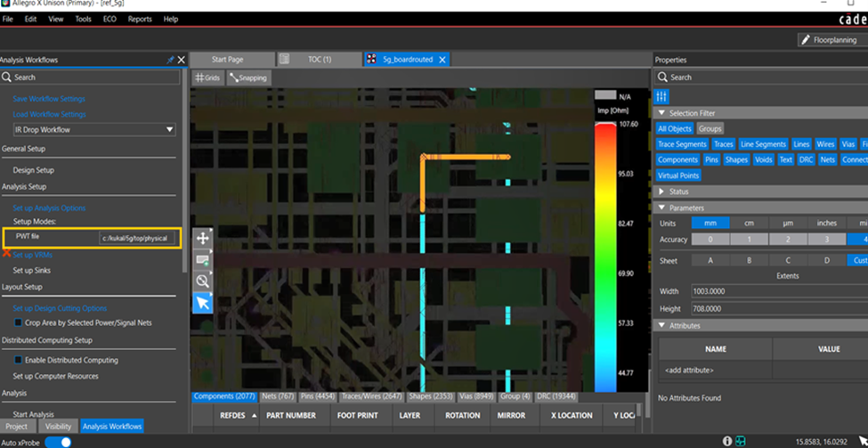
Task: Select µm units
Action: click(788, 224)
